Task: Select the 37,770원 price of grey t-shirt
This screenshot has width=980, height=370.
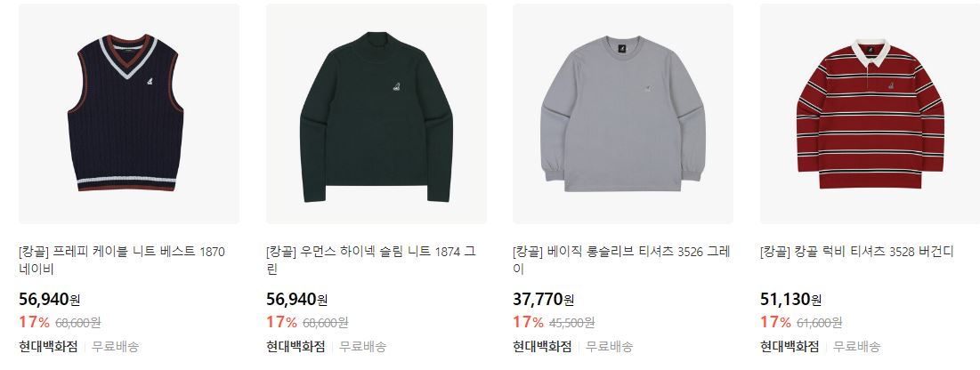Action: [x=544, y=300]
